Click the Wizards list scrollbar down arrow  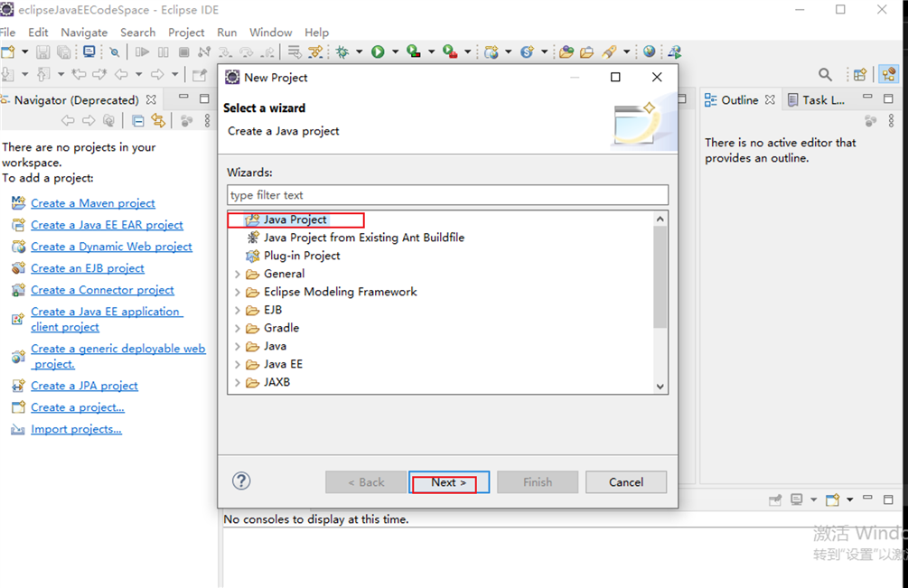(660, 387)
